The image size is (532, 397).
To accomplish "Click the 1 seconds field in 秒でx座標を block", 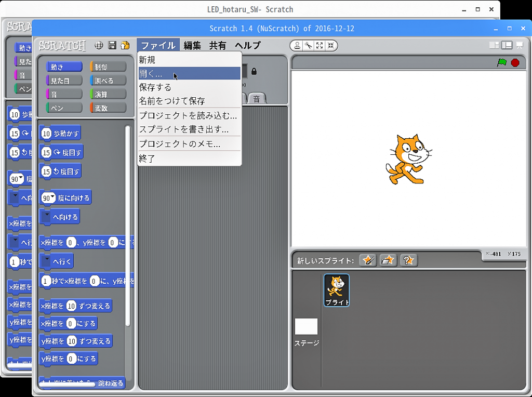I will point(46,281).
